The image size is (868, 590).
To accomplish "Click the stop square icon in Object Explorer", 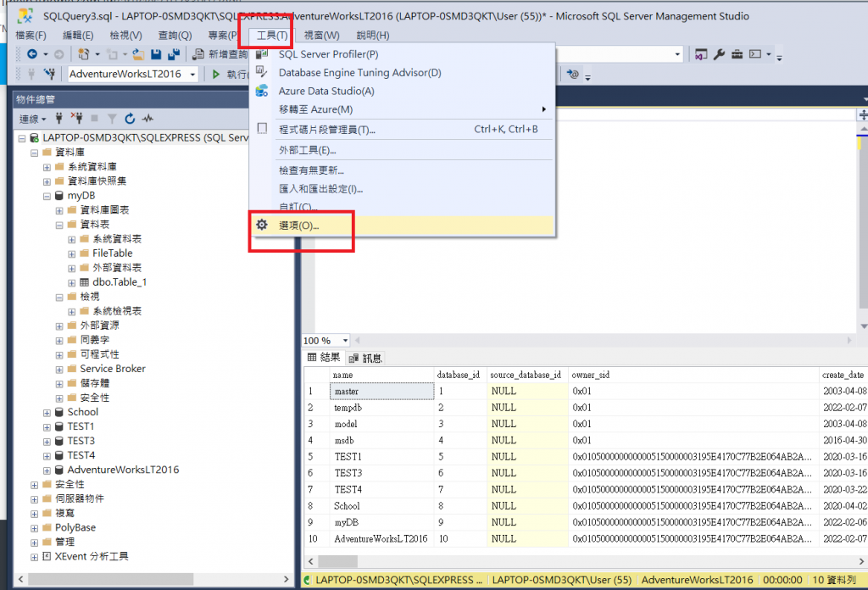I will tap(95, 119).
